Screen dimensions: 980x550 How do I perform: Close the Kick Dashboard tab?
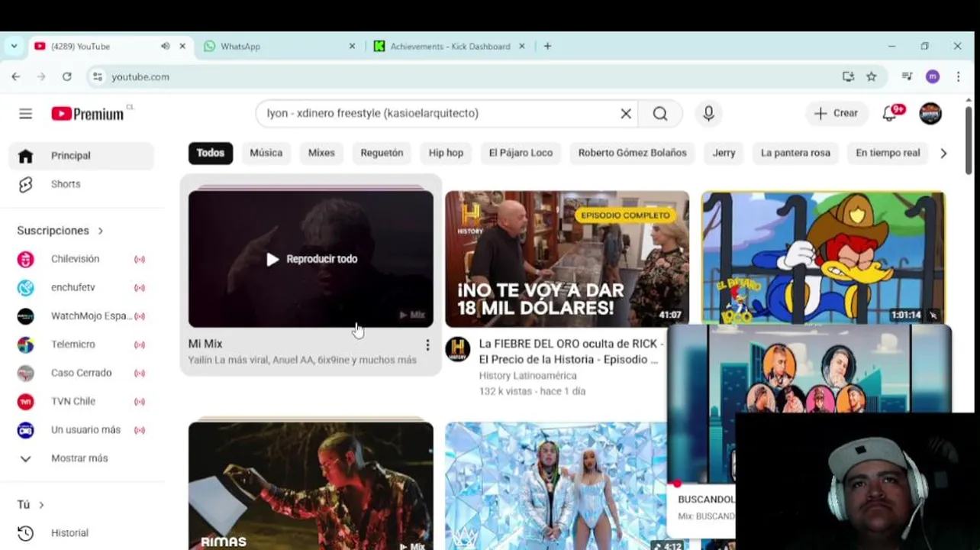[522, 46]
